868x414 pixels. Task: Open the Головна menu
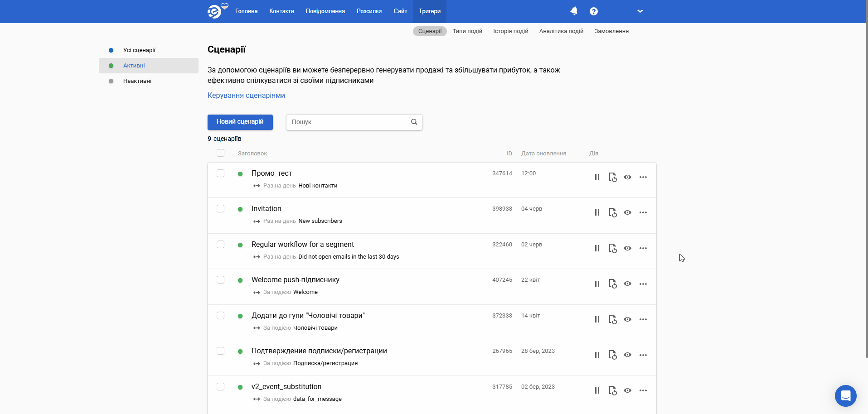(247, 11)
